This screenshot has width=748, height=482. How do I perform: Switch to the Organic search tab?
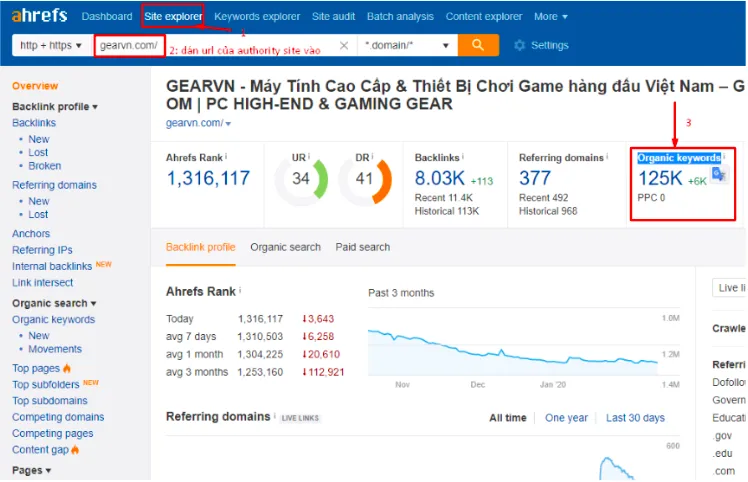coord(285,247)
